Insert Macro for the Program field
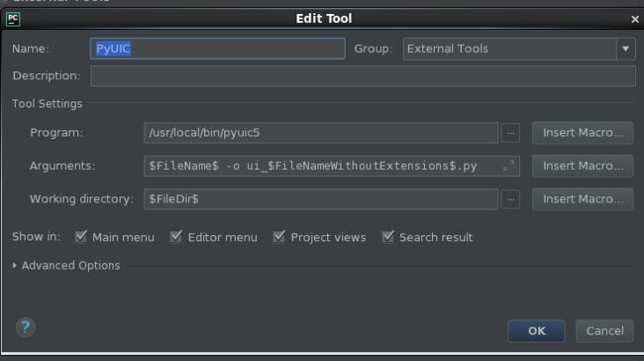Screen dimensions: 644x361 [x=583, y=133]
